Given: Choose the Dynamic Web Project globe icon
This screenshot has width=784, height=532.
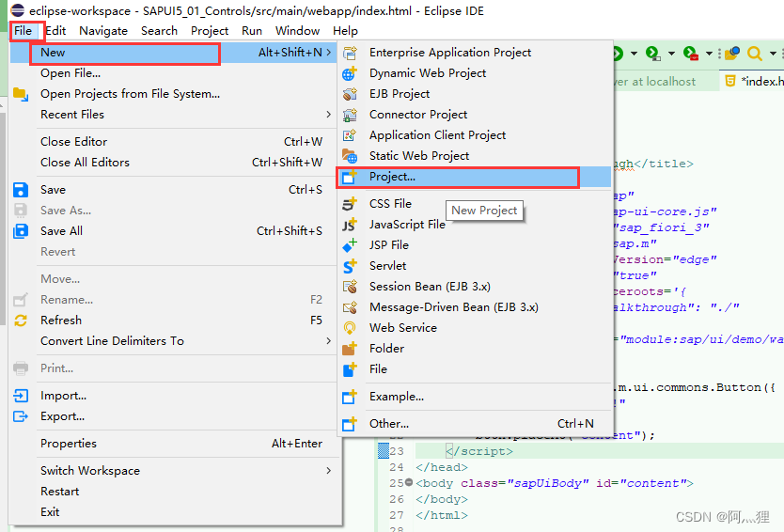Looking at the screenshot, I should pos(350,73).
